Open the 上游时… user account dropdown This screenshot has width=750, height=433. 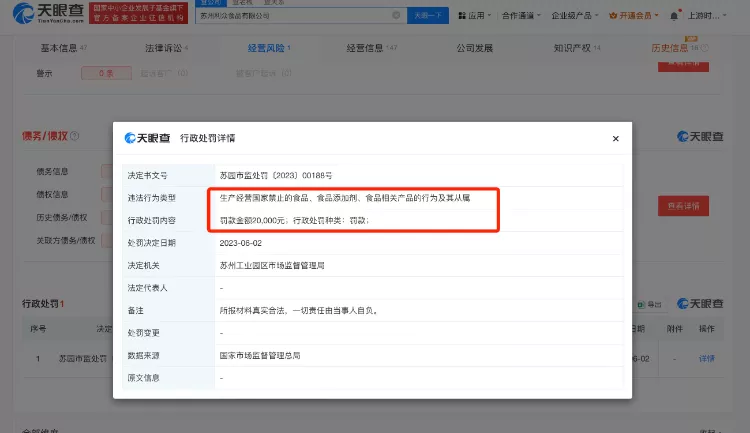click(706, 16)
